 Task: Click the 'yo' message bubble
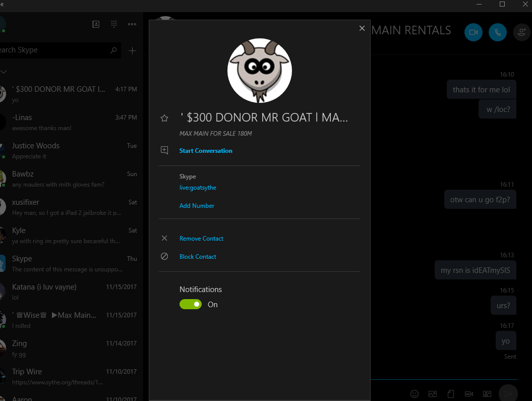tap(506, 340)
